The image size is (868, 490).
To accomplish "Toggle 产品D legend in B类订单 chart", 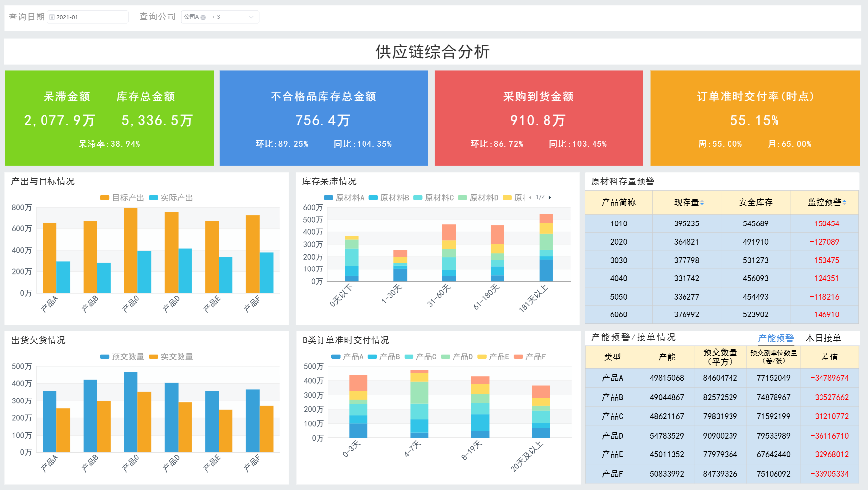I will pyautogui.click(x=457, y=356).
